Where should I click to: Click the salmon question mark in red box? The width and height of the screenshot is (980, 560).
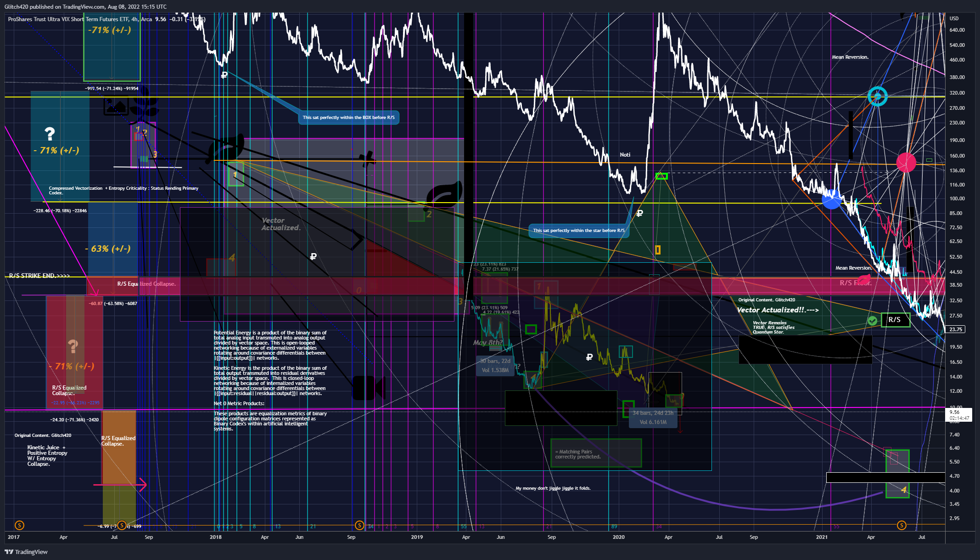73,346
